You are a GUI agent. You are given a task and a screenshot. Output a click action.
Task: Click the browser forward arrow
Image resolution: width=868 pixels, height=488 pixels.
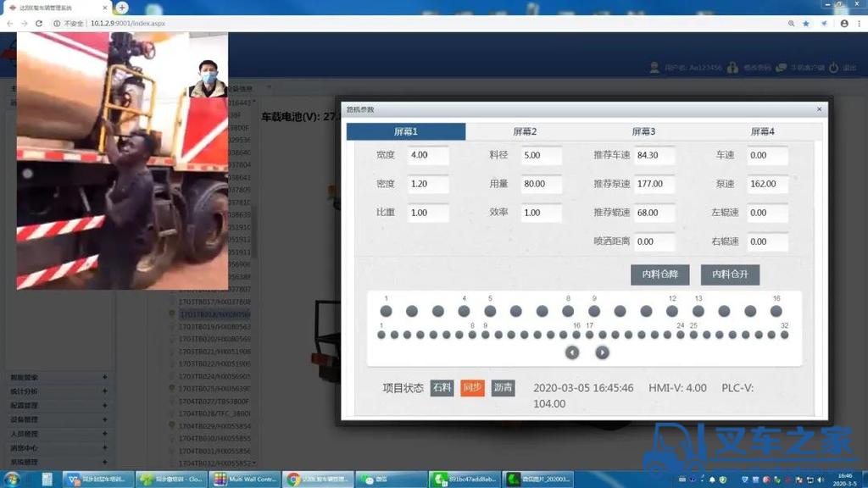24,23
